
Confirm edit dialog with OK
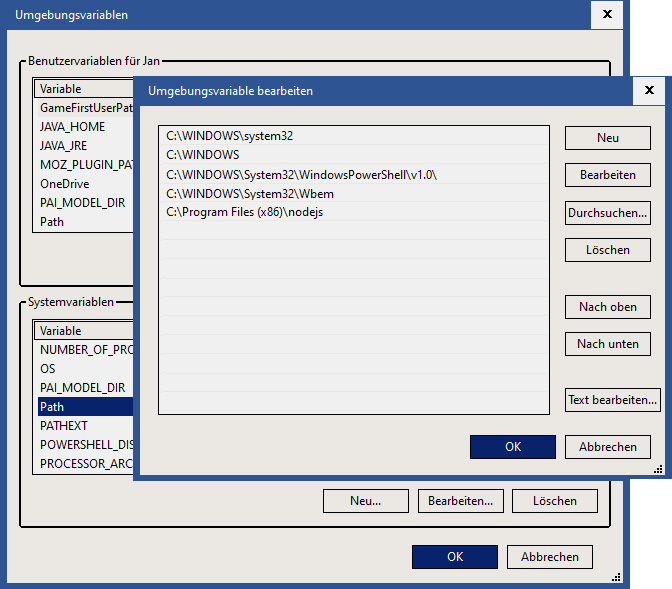[x=512, y=447]
